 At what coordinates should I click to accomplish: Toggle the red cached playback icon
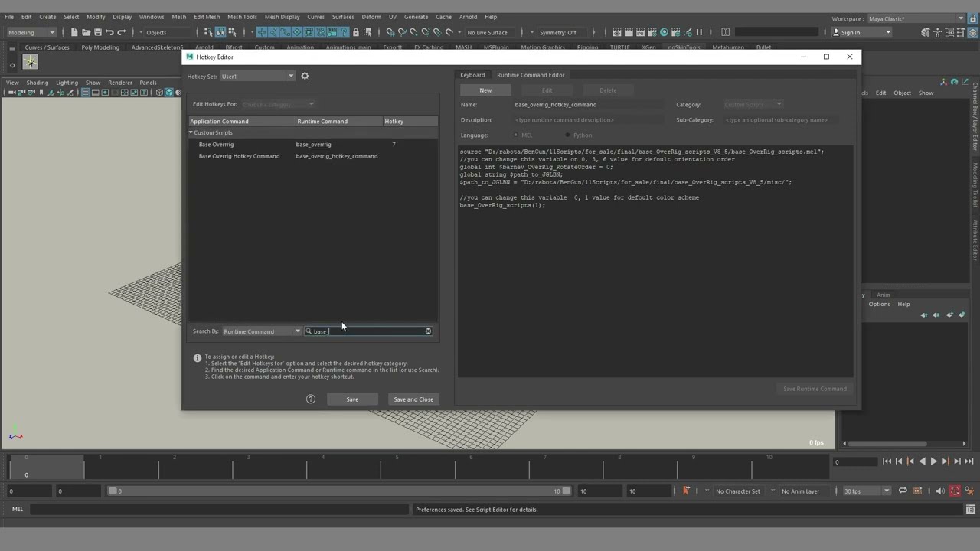955,491
